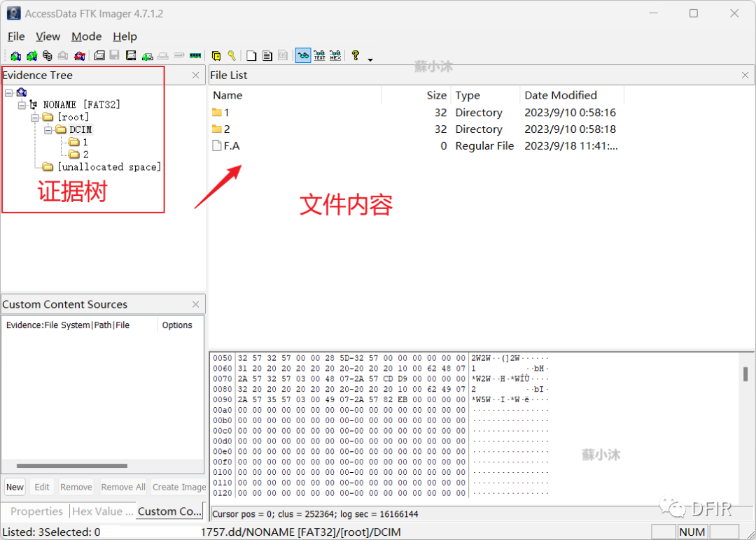Click the Add Evidence Item toolbar icon
The image size is (756, 540).
15,56
